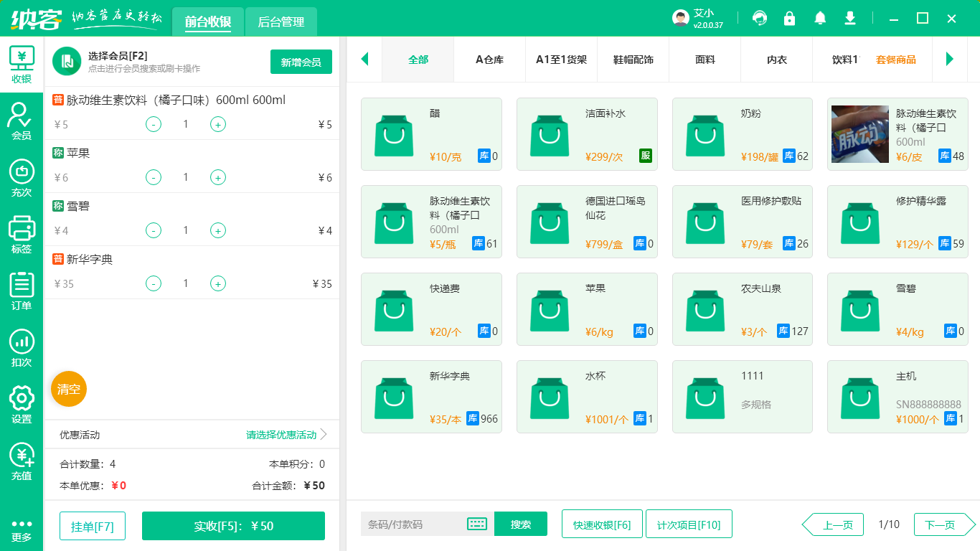Increase quantity of 雪碧 cart item

[218, 230]
